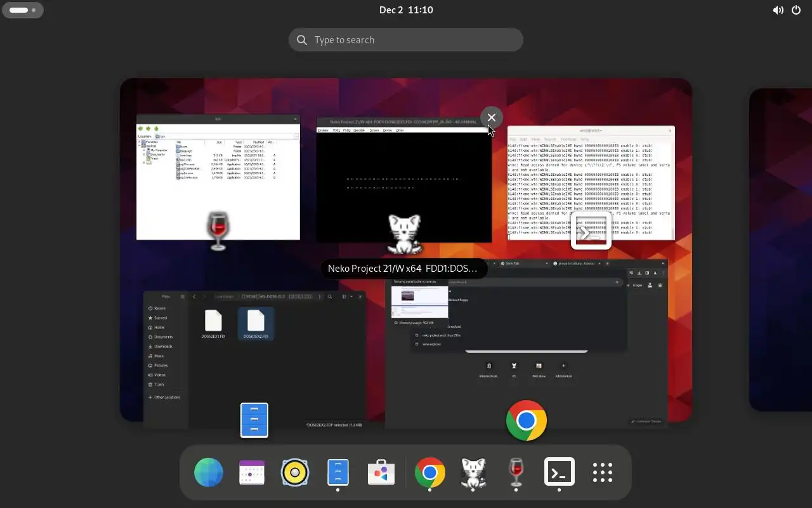Image resolution: width=812 pixels, height=508 pixels.
Task: Click white cat badge on Neko Project preview
Action: pos(404,234)
